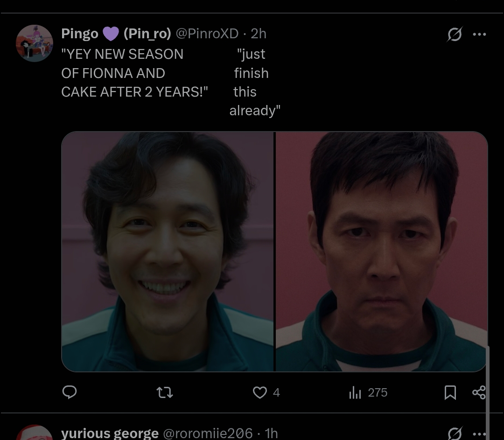Open more options on yurious george's tweet

(x=479, y=434)
